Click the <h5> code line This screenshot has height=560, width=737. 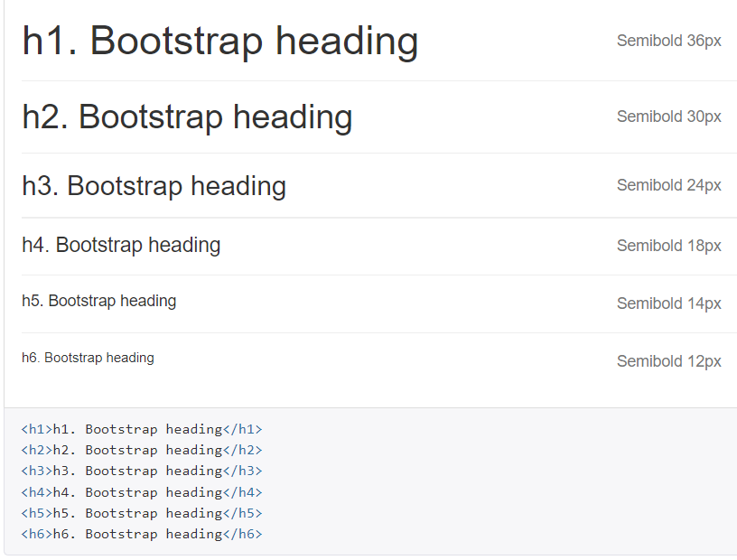[142, 513]
